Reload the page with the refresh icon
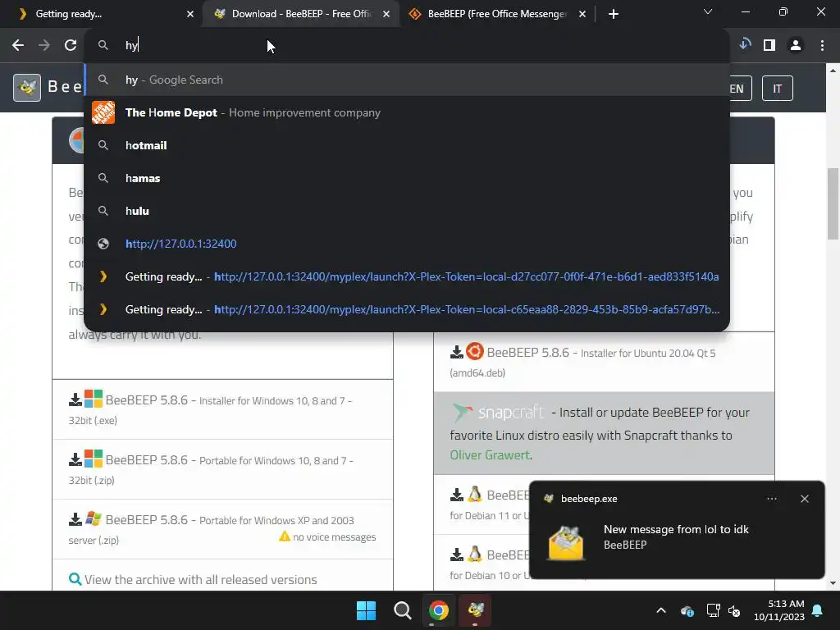 coord(71,46)
